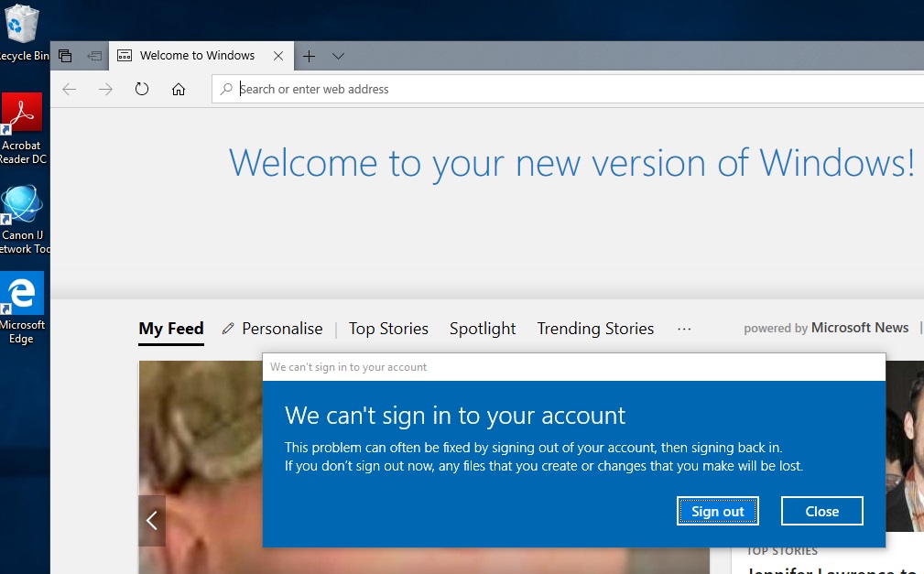Go forward using the forward arrow
924x574 pixels.
click(x=105, y=89)
